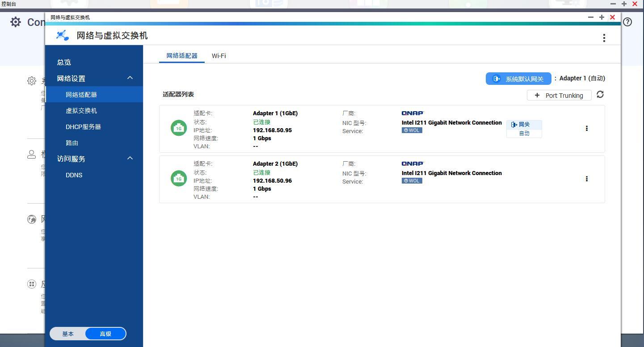Click the Adapter 2 green 1G port icon
The image size is (644, 347).
coord(179,179)
